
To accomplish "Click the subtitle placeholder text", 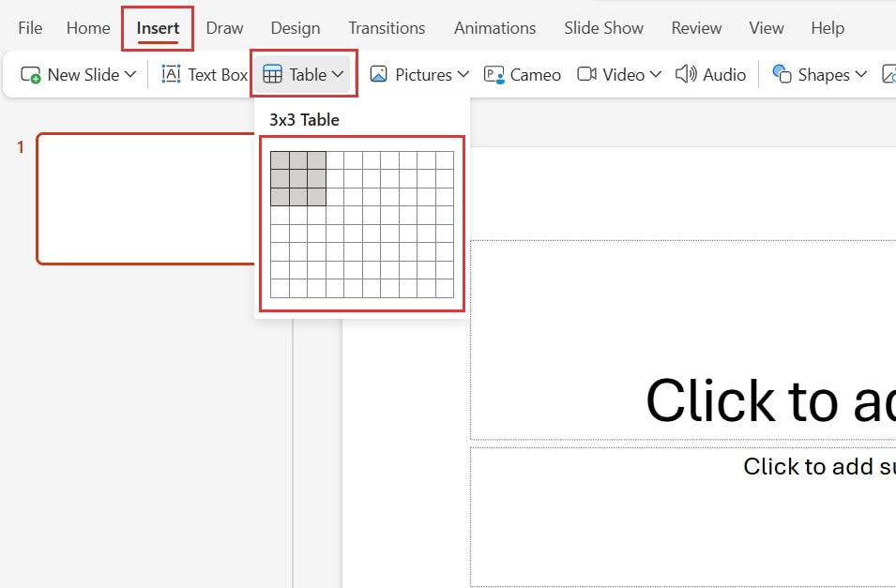I will 819,467.
